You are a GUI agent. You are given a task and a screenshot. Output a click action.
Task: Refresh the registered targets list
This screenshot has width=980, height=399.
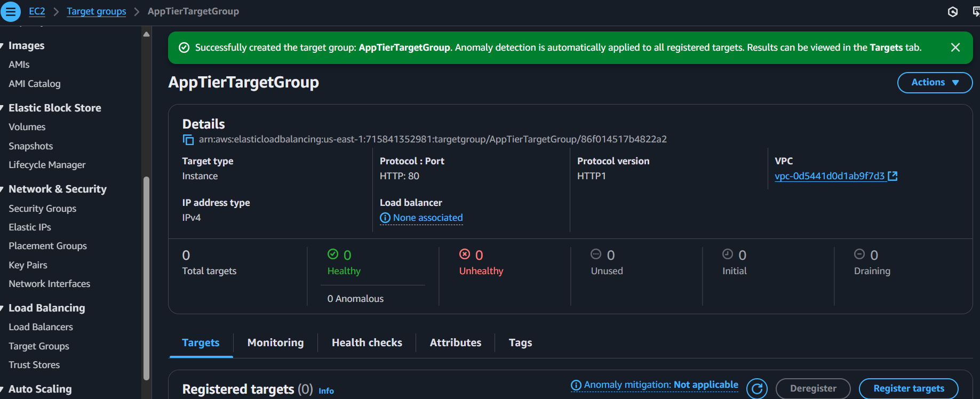click(757, 389)
